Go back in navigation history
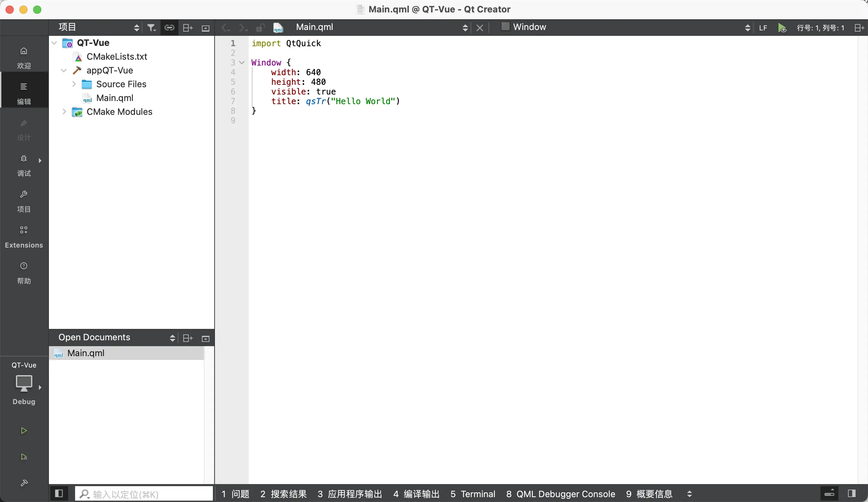This screenshot has height=502, width=868. (x=226, y=28)
